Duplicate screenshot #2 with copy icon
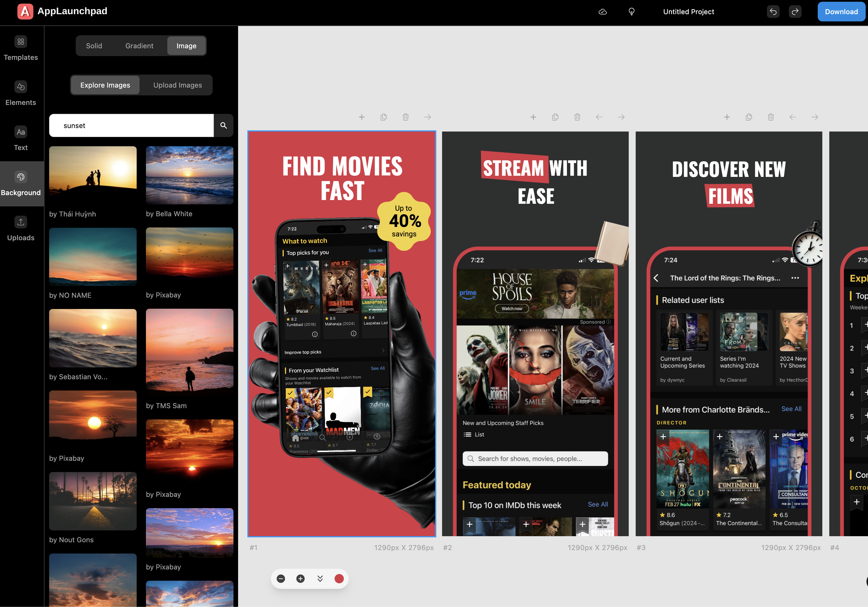868x607 pixels. [555, 117]
